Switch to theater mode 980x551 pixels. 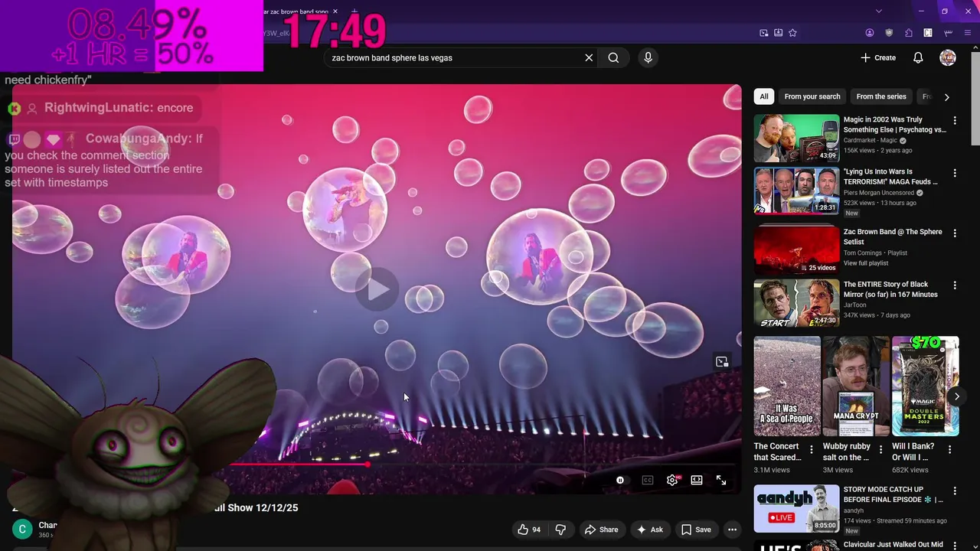[x=697, y=480]
